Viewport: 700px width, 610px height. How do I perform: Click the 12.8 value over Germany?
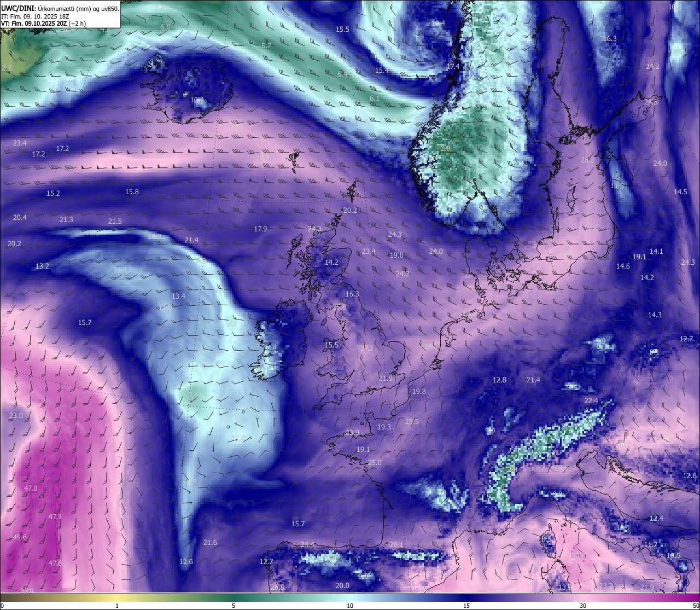point(499,380)
